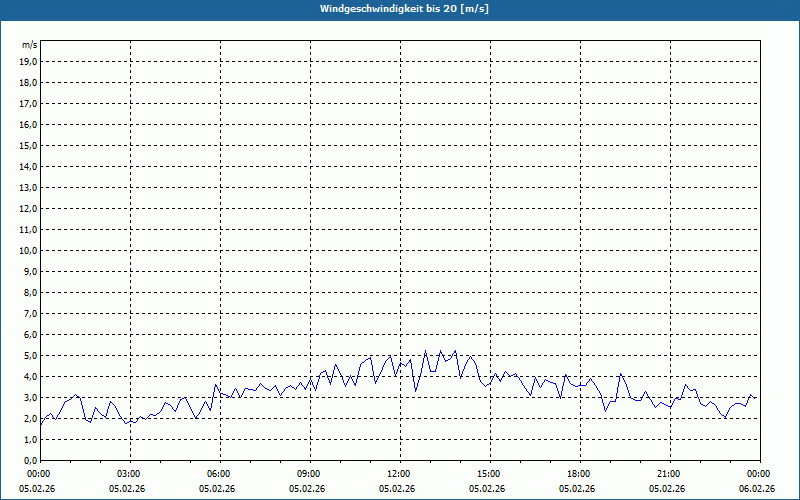This screenshot has height=500, width=800.
Task: Click the 03:00 time axis label
Action: click(131, 473)
